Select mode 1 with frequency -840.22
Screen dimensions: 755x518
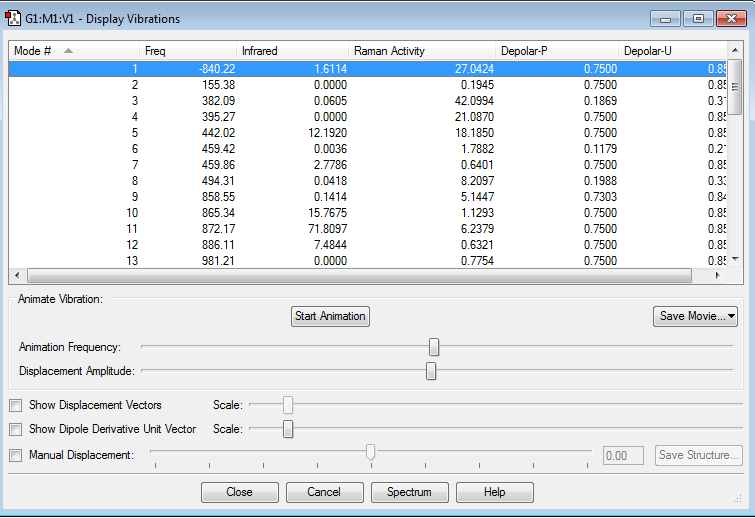pyautogui.click(x=367, y=69)
